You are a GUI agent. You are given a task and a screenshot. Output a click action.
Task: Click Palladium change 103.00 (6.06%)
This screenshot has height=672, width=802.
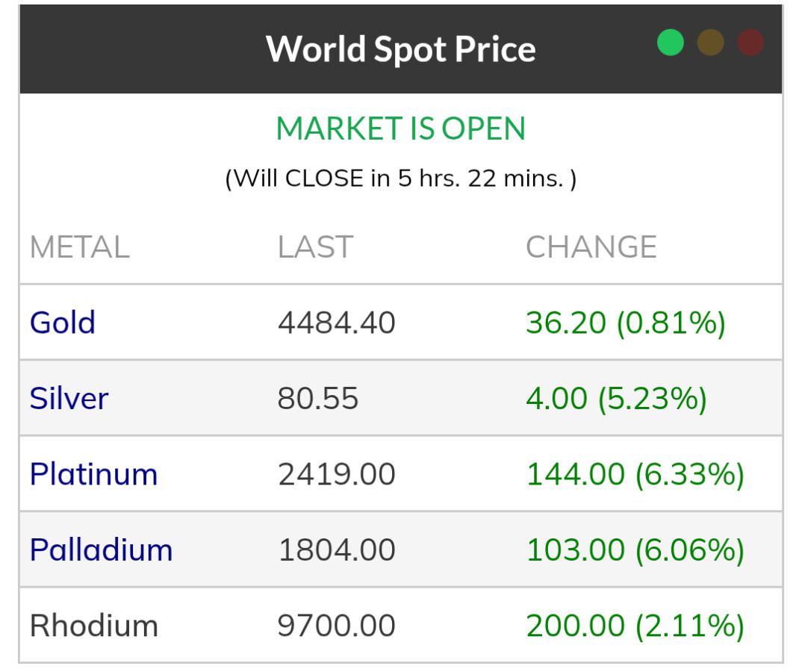[x=635, y=550]
